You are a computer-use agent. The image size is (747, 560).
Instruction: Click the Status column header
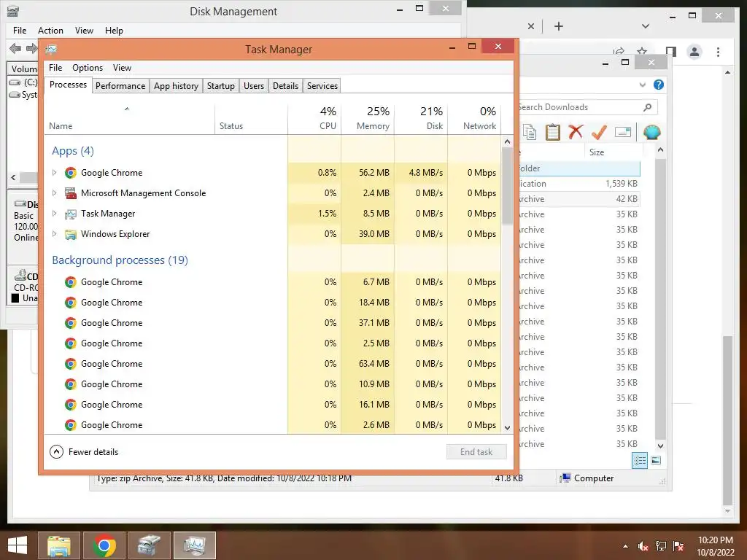click(251, 118)
